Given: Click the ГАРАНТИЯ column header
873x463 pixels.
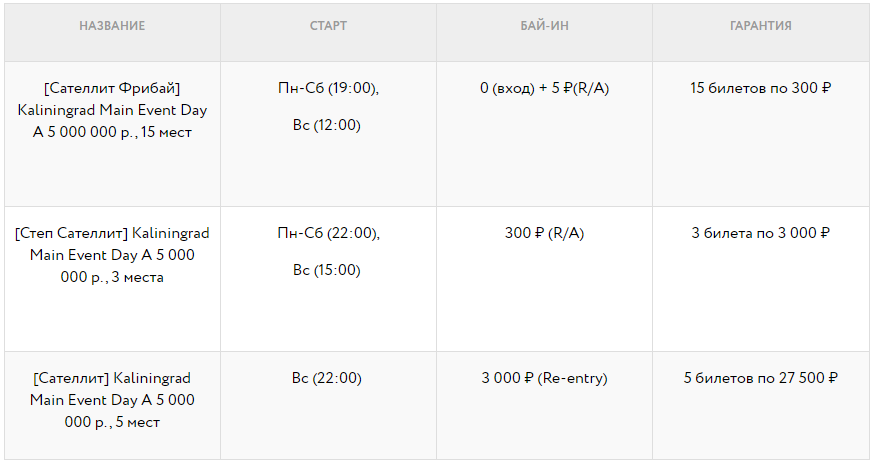Looking at the screenshot, I should [x=760, y=26].
